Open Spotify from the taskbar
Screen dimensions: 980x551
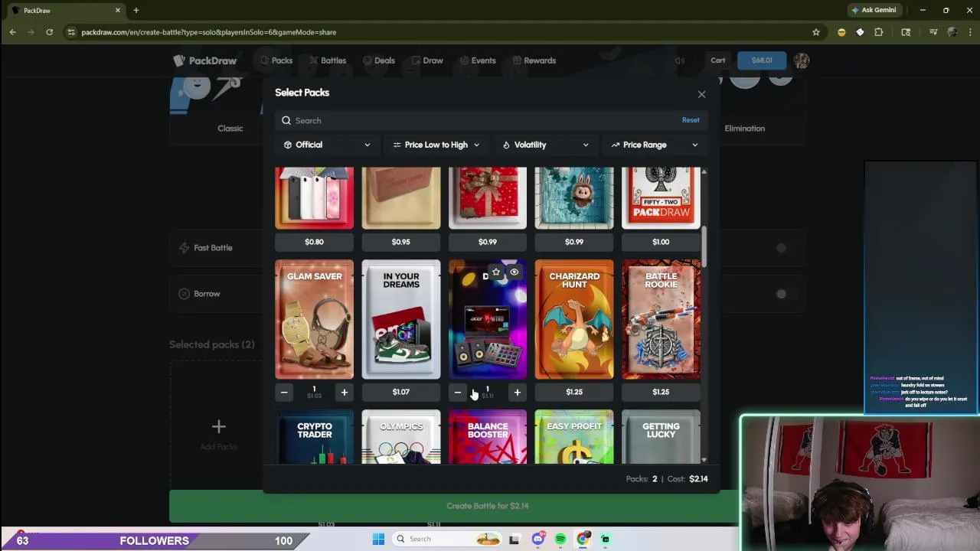pos(560,539)
